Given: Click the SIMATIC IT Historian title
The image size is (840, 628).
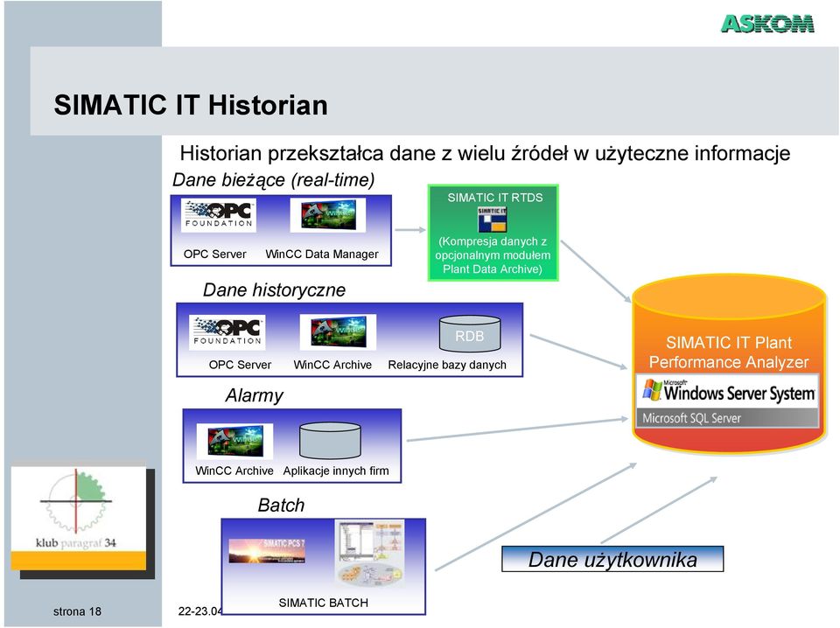Looking at the screenshot, I should pos(191,105).
